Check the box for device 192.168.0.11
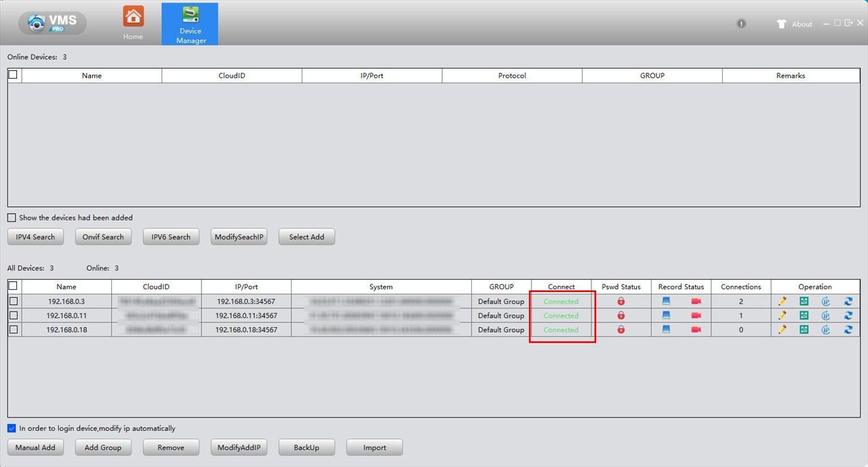Viewport: 868px width, 467px height. click(14, 316)
